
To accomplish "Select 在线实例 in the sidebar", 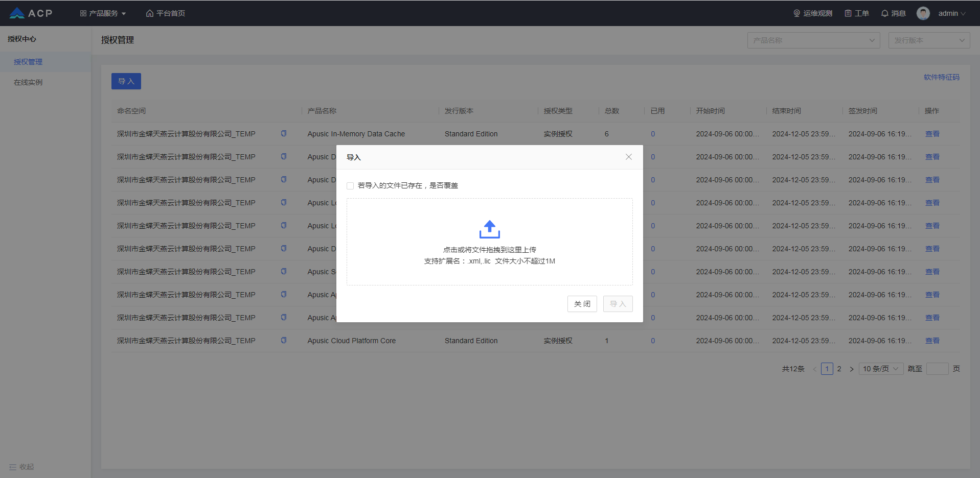I will pyautogui.click(x=45, y=82).
